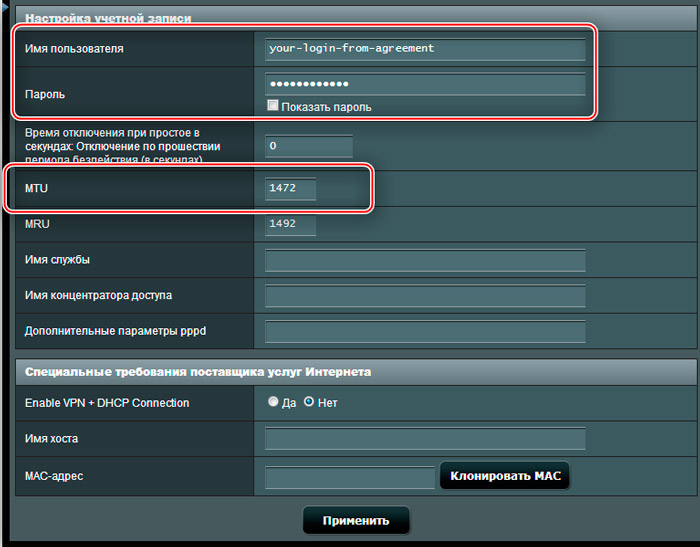
Task: Click Специальные требования поставщика услуг Интернета header
Action: tap(198, 372)
